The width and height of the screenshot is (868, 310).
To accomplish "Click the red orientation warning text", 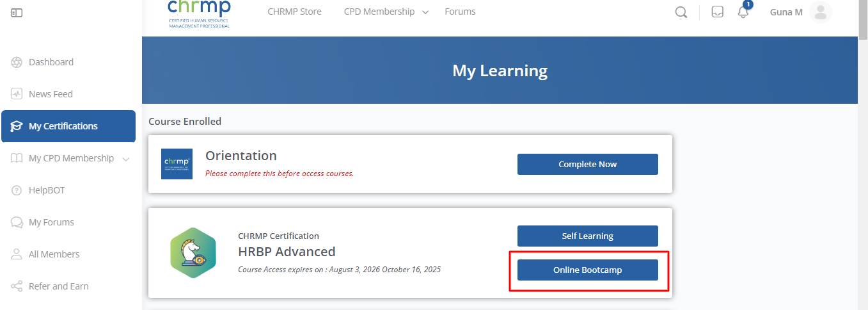I will (280, 174).
